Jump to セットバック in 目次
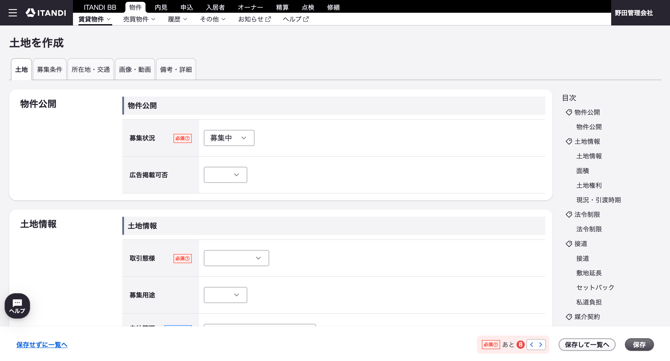Image resolution: width=670 pixels, height=361 pixels. 595,288
